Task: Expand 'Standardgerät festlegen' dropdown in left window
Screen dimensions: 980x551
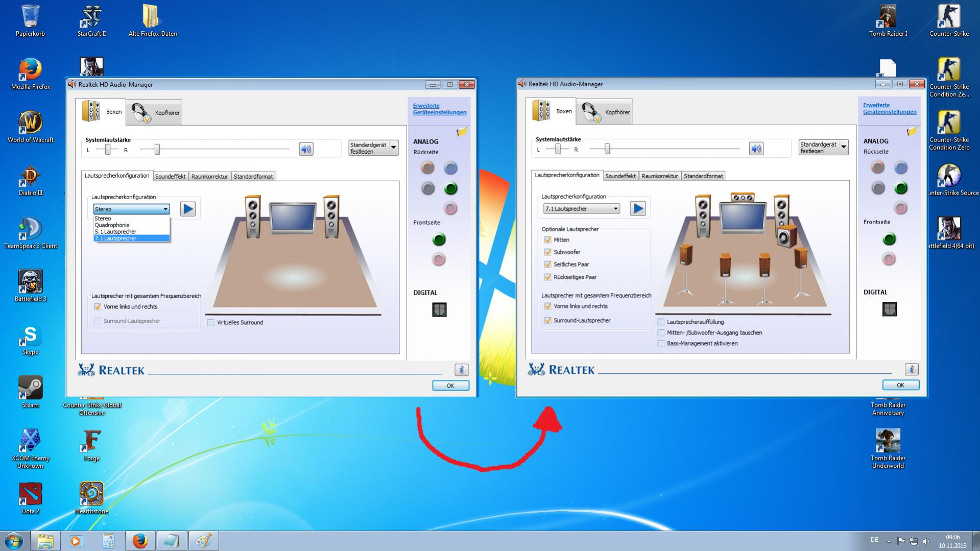Action: pos(394,148)
